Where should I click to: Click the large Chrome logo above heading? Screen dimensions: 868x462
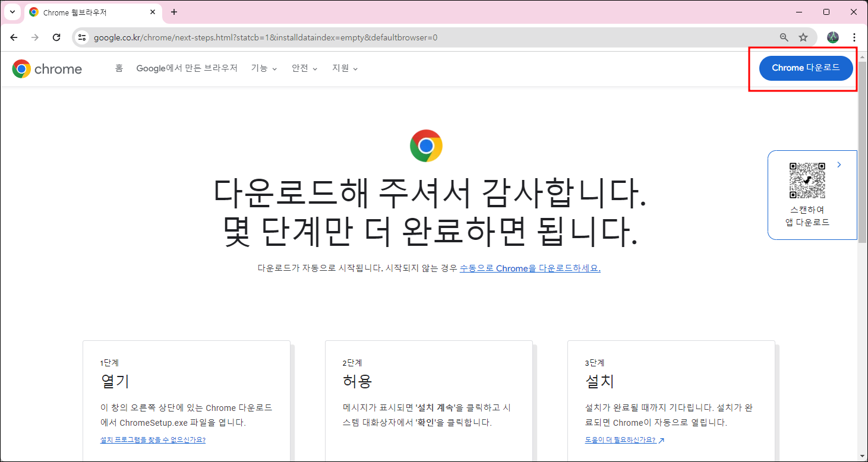[426, 145]
